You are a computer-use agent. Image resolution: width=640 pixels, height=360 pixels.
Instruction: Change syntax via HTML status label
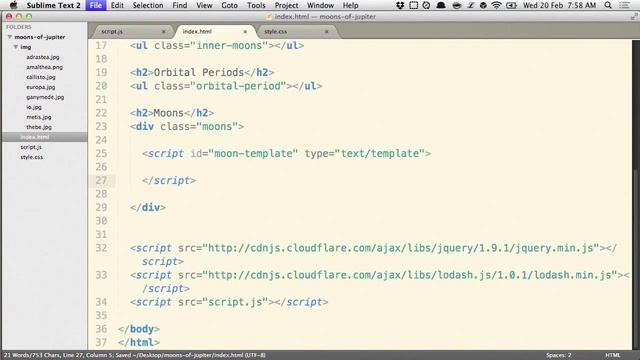612,355
